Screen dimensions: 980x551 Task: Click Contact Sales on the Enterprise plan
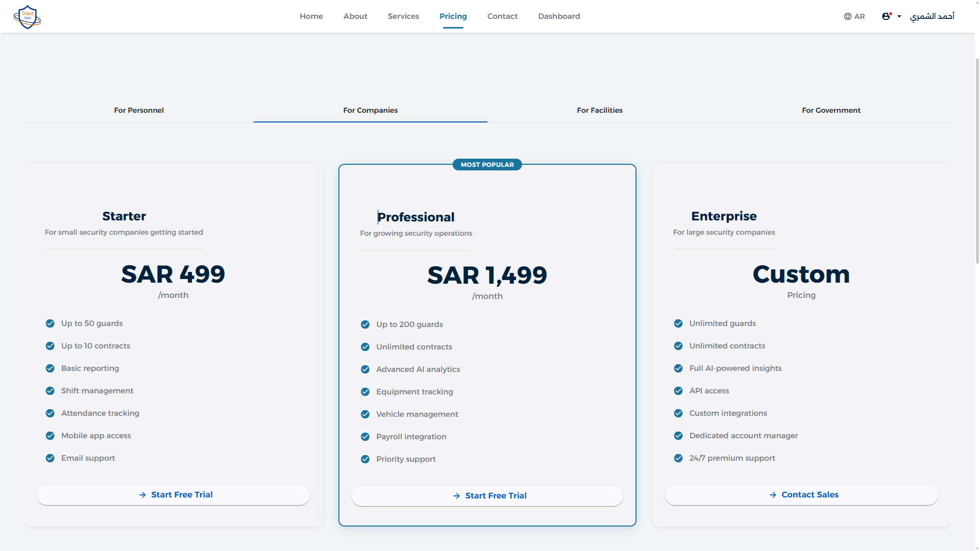(801, 494)
